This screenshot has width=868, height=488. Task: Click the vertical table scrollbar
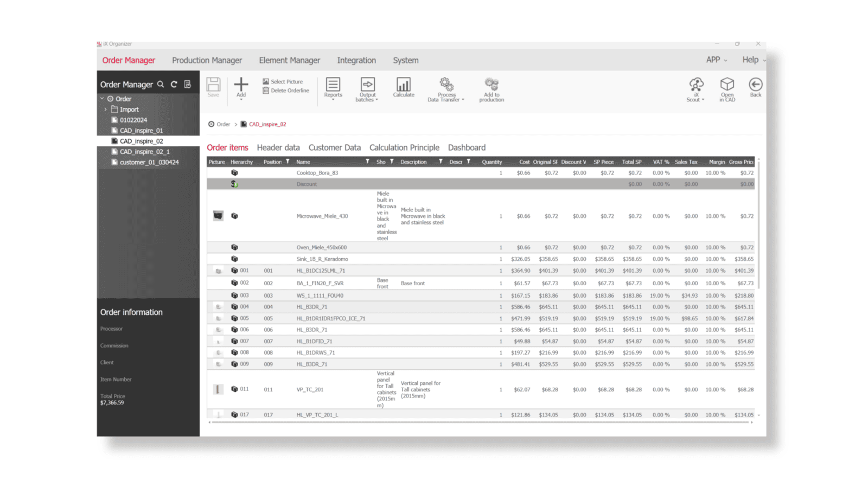pos(758,225)
